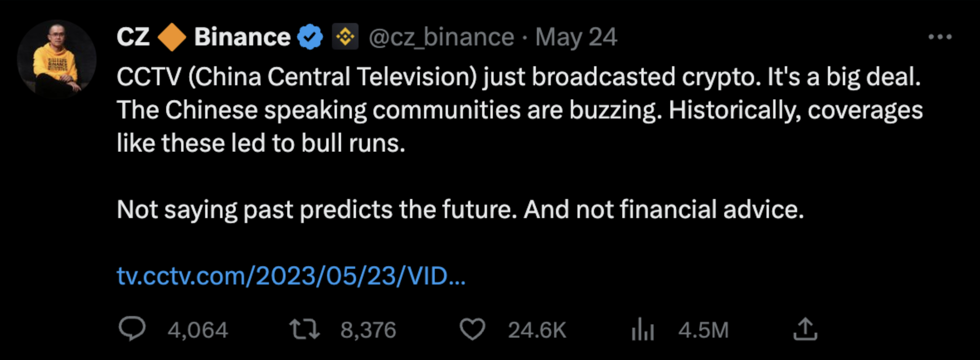This screenshot has height=360, width=980.
Task: Click the Binance display name text
Action: click(242, 37)
